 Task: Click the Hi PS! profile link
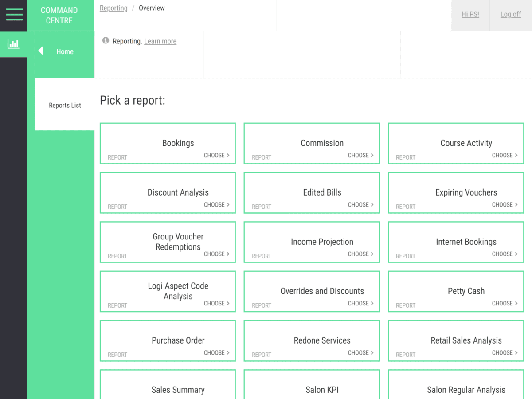pyautogui.click(x=470, y=14)
